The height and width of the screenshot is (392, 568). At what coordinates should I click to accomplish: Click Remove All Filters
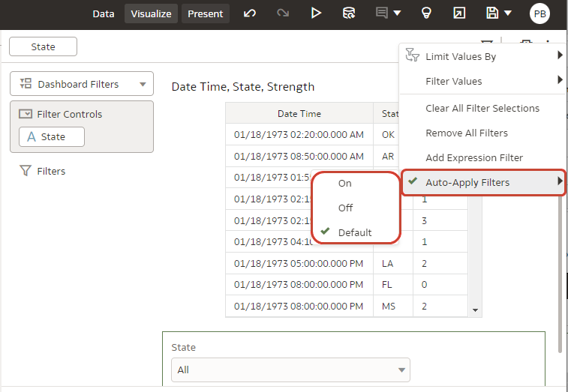[x=467, y=133]
